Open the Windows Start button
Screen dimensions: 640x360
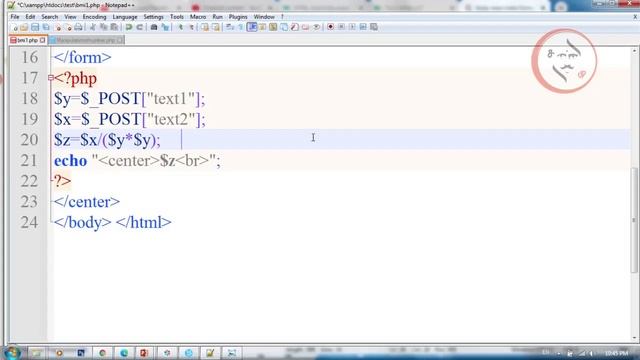coord(11,353)
